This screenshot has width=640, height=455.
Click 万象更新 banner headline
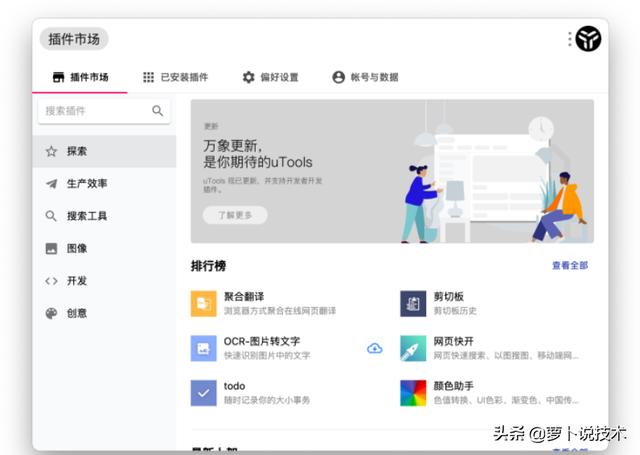pos(258,154)
